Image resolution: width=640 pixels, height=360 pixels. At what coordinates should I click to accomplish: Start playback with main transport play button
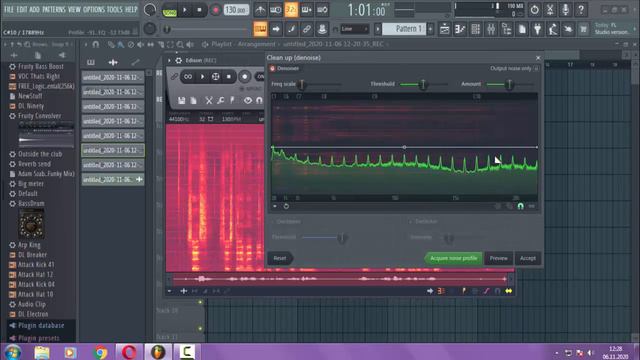(185, 10)
